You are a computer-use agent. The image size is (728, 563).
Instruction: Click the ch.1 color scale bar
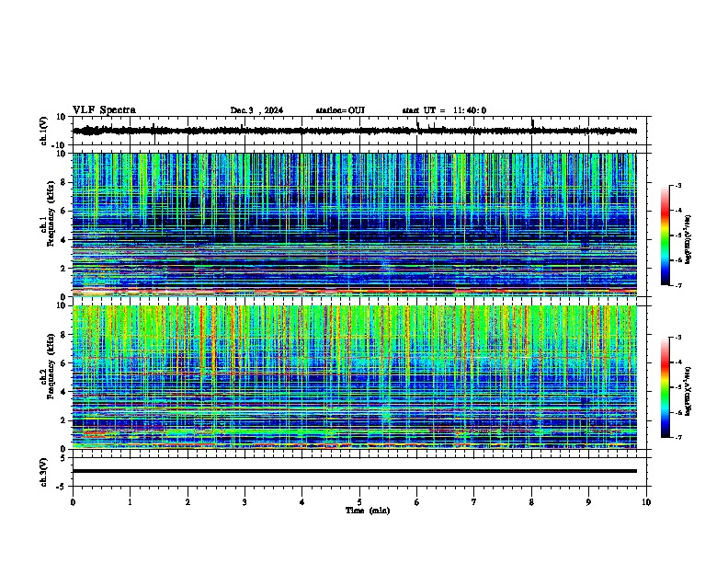click(665, 236)
